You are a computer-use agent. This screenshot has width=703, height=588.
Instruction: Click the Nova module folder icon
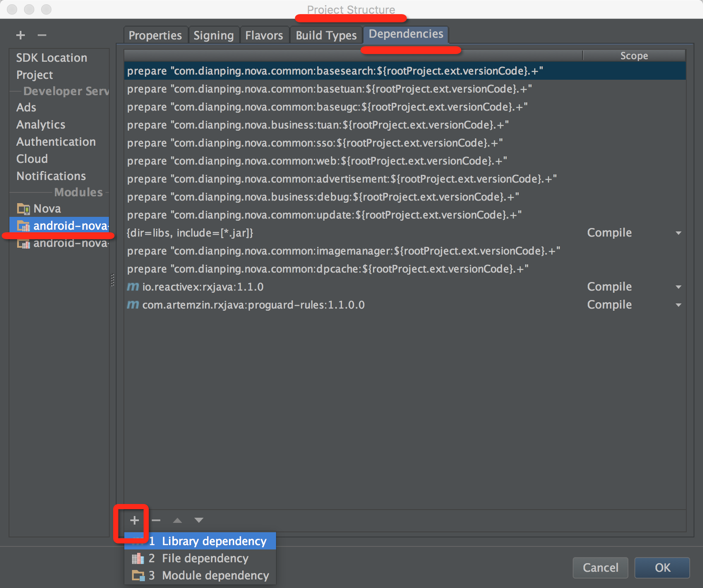[23, 209]
